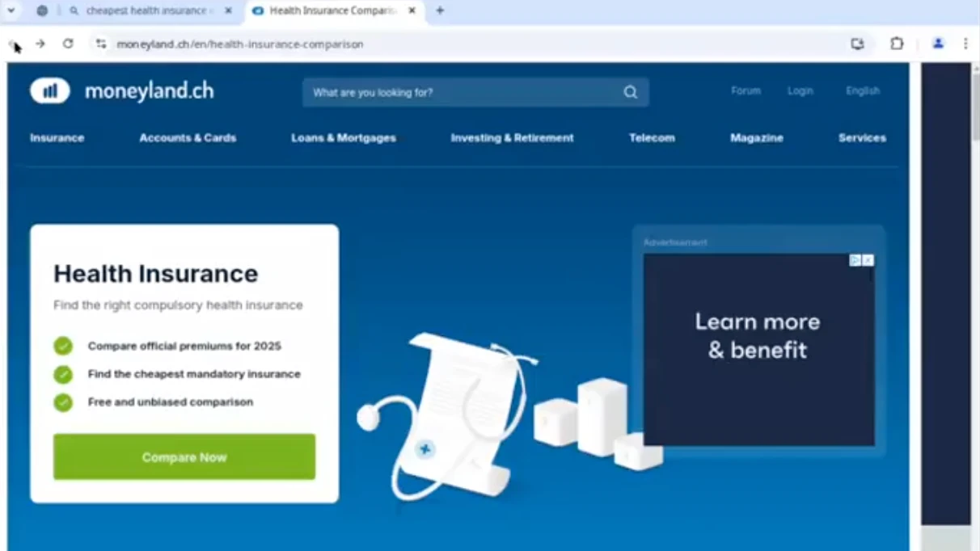Open the Telecom menu
980x551 pixels.
pos(652,138)
